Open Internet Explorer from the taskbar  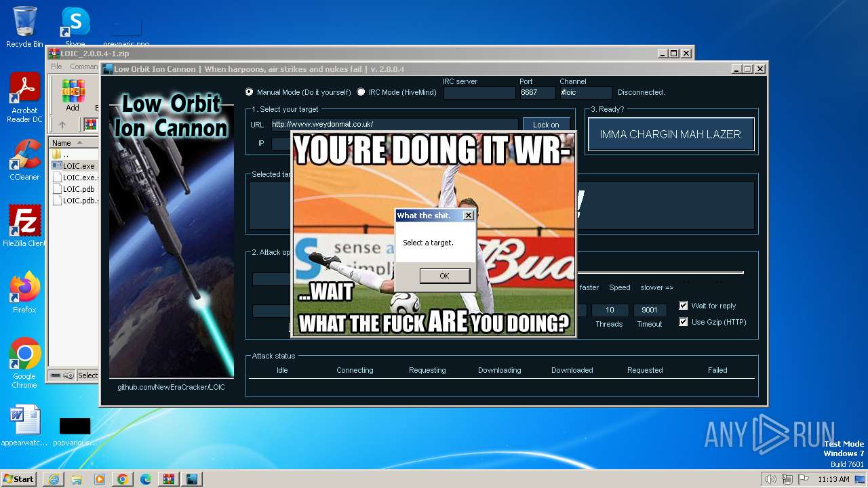coord(54,479)
